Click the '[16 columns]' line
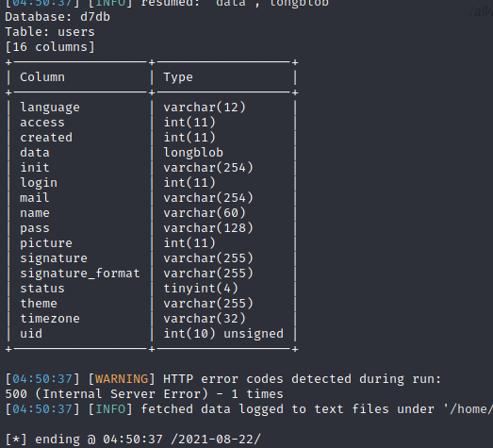The image size is (493, 448). pyautogui.click(x=50, y=47)
